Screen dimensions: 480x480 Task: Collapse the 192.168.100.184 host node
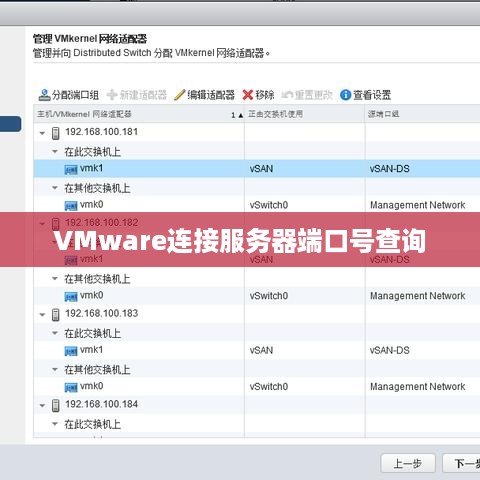click(x=42, y=405)
